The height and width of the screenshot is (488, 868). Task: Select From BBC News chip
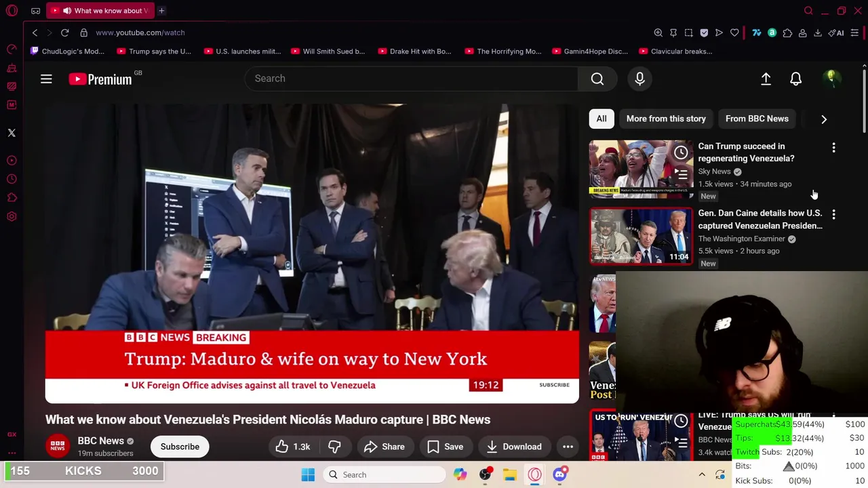click(757, 119)
